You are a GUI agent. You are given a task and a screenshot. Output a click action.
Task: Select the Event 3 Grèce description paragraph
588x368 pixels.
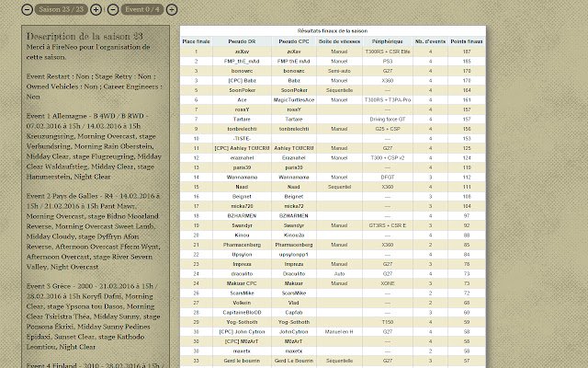(x=94, y=316)
